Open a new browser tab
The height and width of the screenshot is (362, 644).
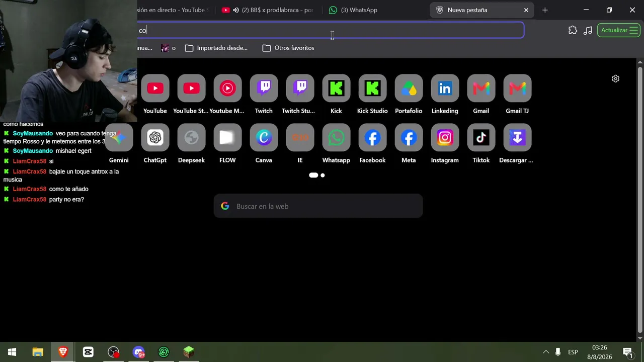click(545, 10)
